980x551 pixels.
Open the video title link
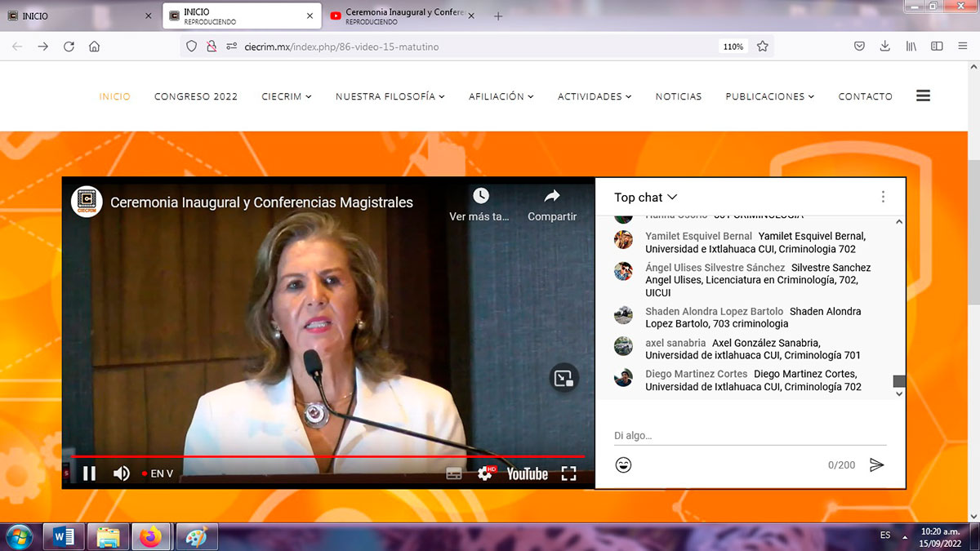point(261,202)
